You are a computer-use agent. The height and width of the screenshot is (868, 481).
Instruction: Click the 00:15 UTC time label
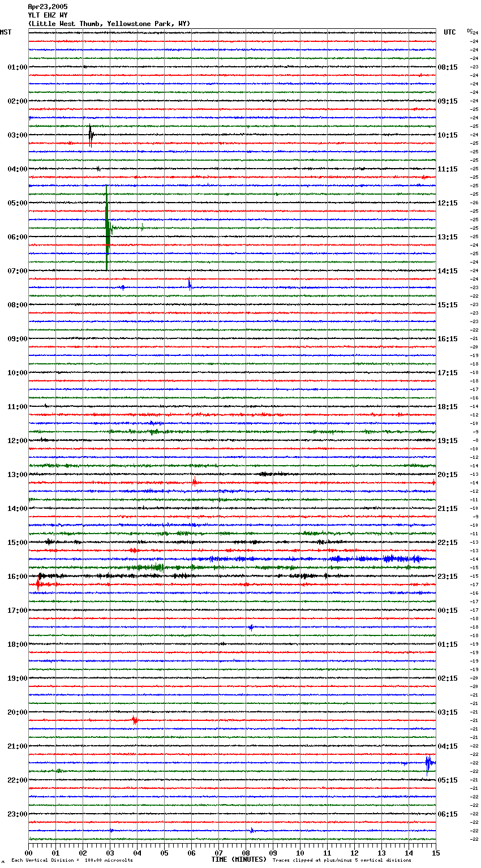click(x=448, y=611)
